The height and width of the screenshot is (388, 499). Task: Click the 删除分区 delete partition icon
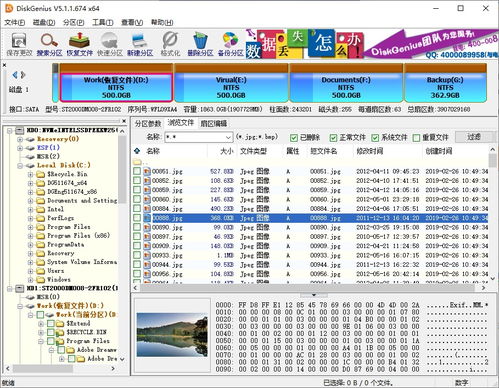pyautogui.click(x=200, y=44)
